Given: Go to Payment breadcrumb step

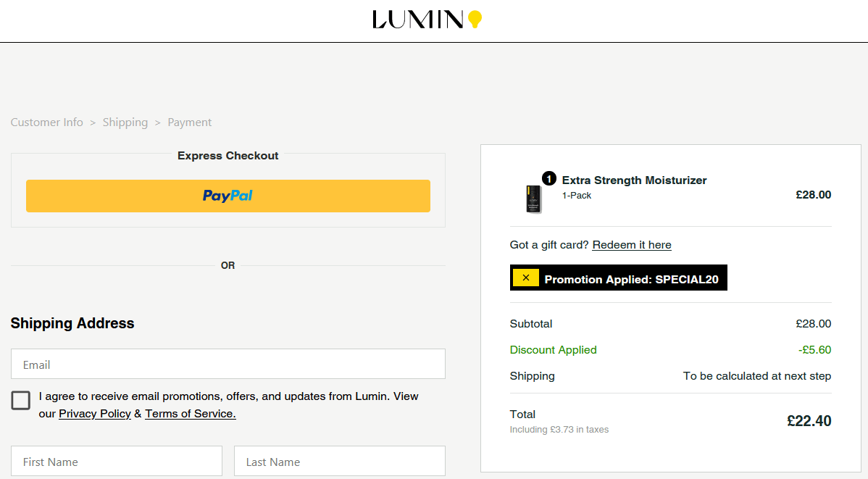Looking at the screenshot, I should click(x=189, y=122).
